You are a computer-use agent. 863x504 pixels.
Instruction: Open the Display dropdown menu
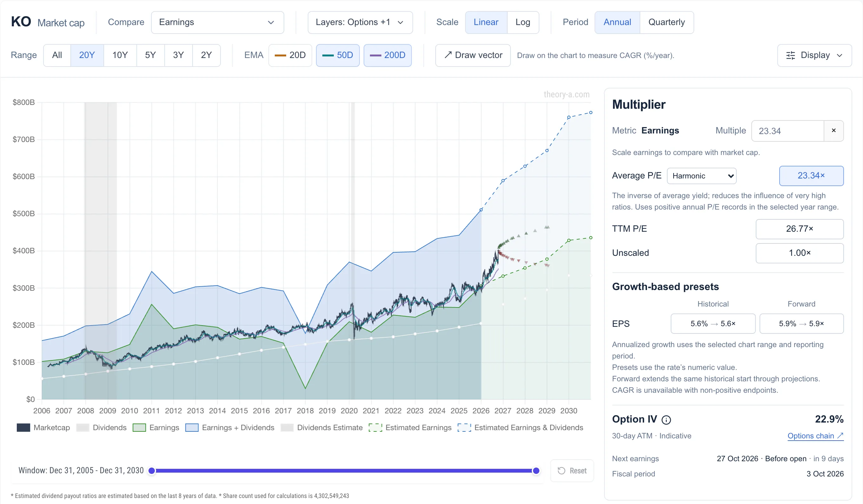pos(814,55)
